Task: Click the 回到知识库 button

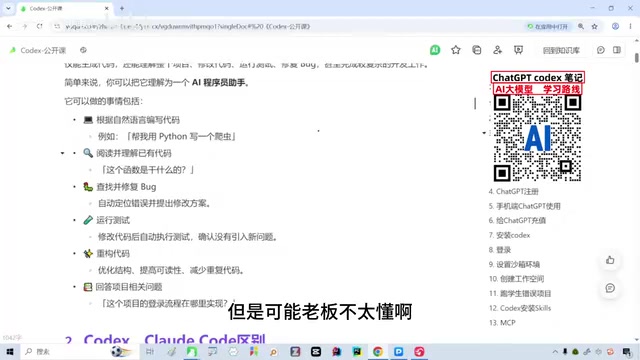Action: point(561,50)
